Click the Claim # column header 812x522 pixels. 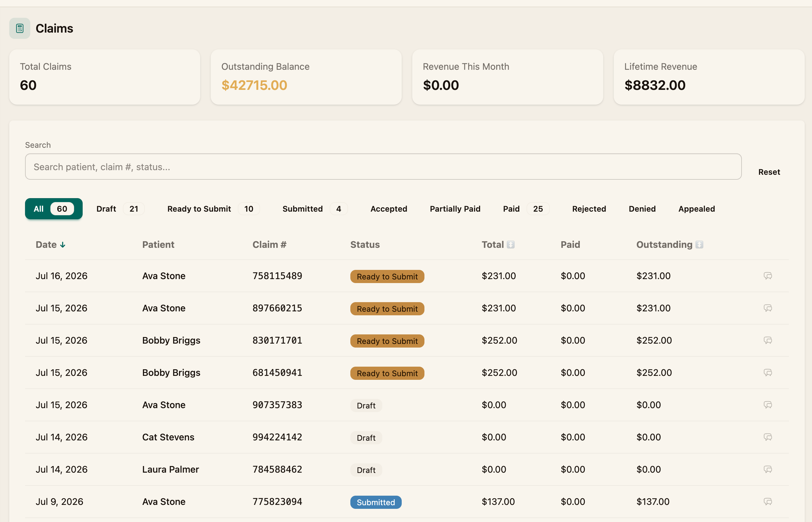(269, 245)
